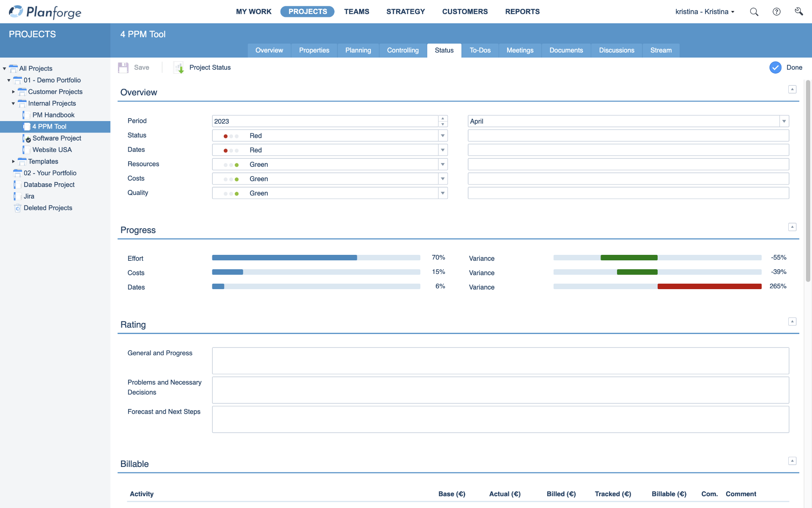Open the STRATEGY menu
Viewport: 812px width, 508px height.
click(406, 12)
